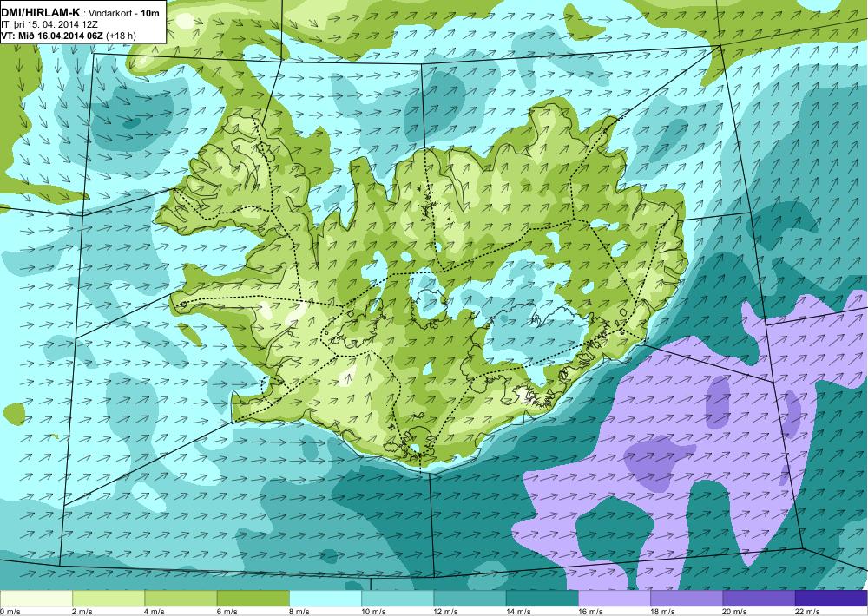This screenshot has width=868, height=616.
Task: Click the olive green 6–8 m/s legend swatch
Action: click(253, 599)
